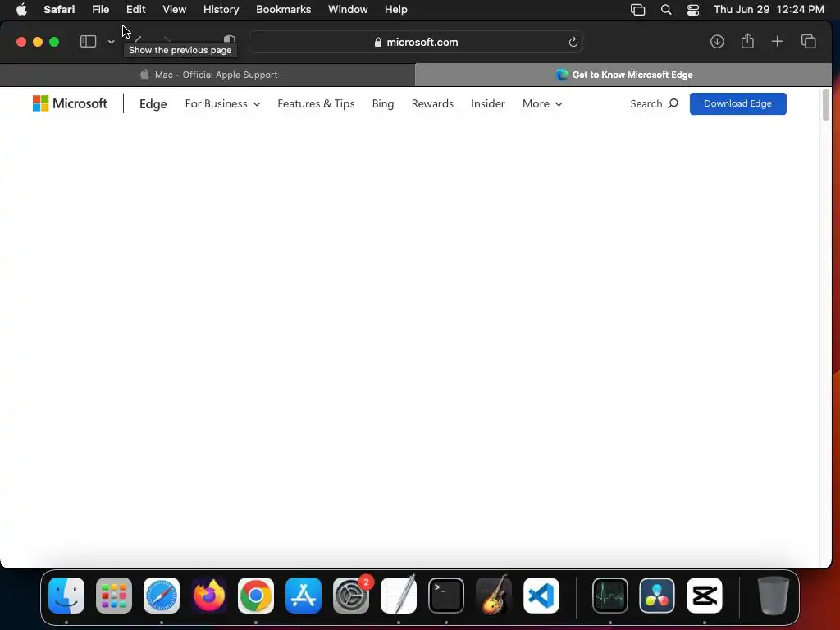Open the Bing link
Image resolution: width=840 pixels, height=630 pixels.
(383, 104)
